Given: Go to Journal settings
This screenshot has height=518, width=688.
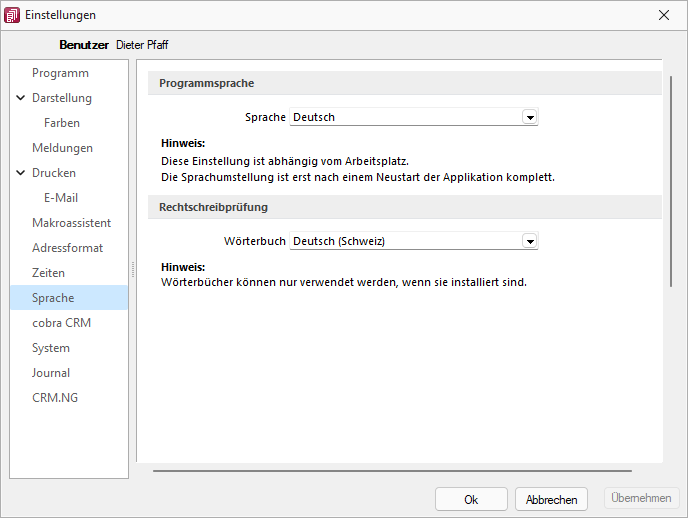Looking at the screenshot, I should coord(51,373).
